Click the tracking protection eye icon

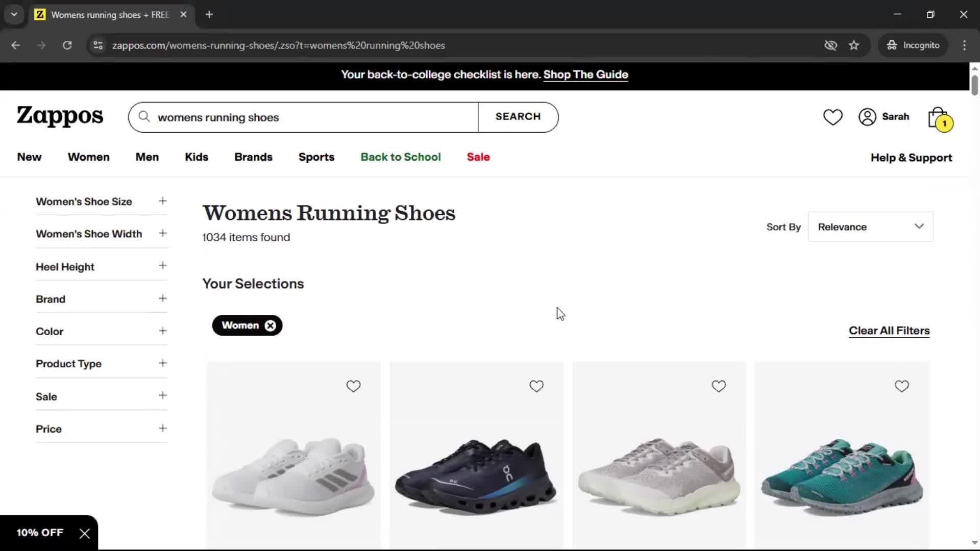coord(830,45)
